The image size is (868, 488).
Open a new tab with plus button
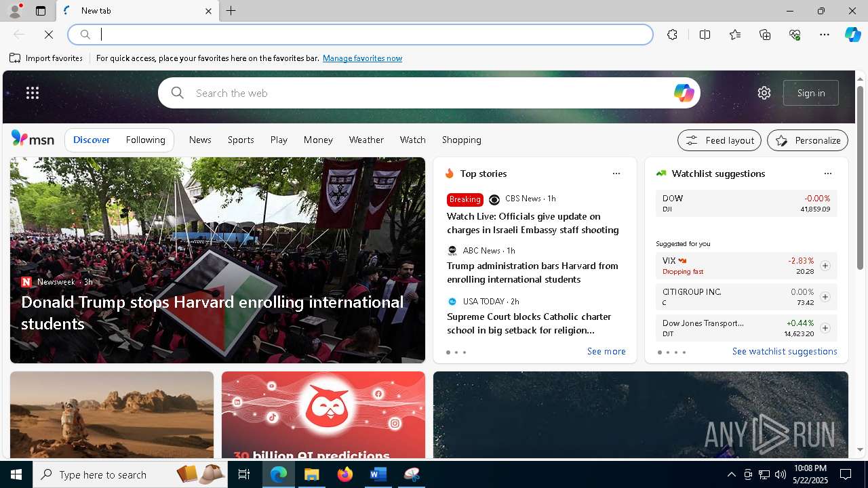[231, 11]
